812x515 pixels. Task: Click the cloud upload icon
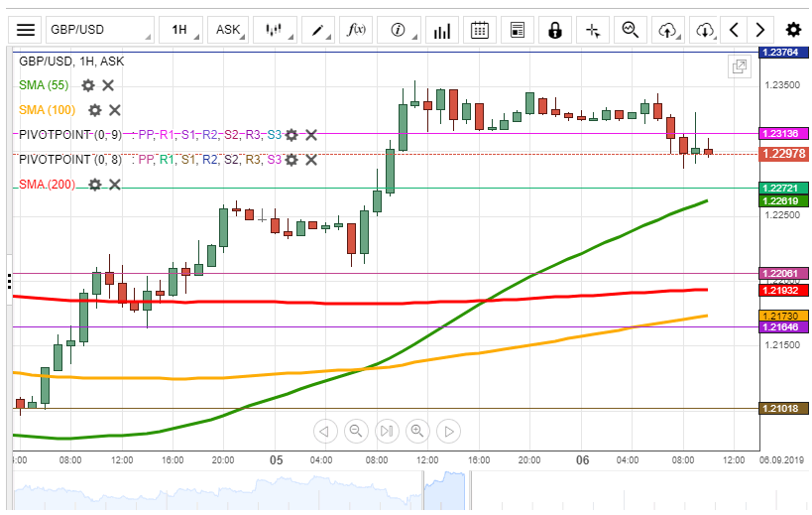667,30
